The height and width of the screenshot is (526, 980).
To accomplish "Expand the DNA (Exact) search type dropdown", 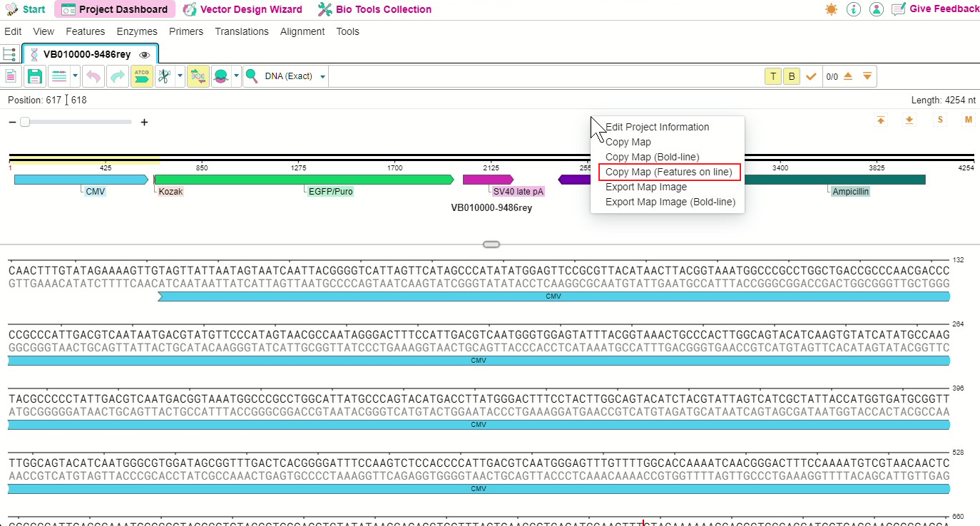I will point(323,76).
